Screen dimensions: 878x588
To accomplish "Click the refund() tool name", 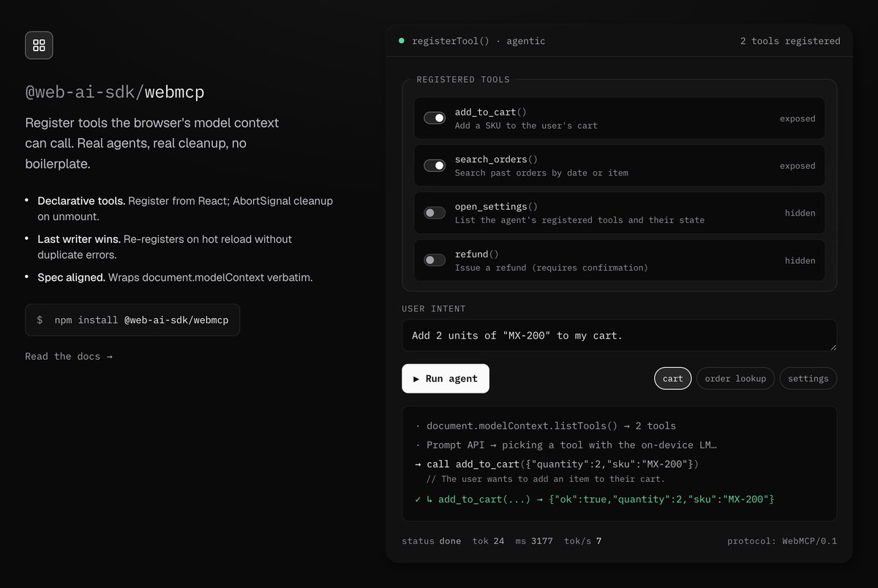I will 476,255.
